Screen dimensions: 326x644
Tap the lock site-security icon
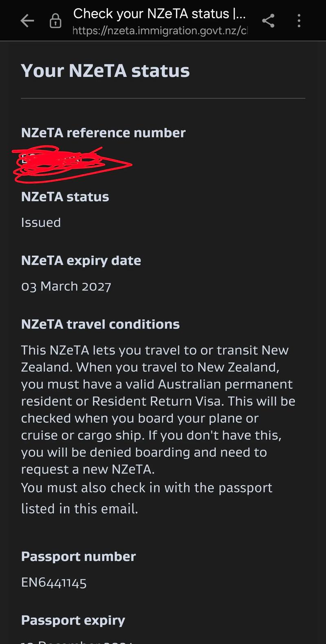tap(55, 21)
